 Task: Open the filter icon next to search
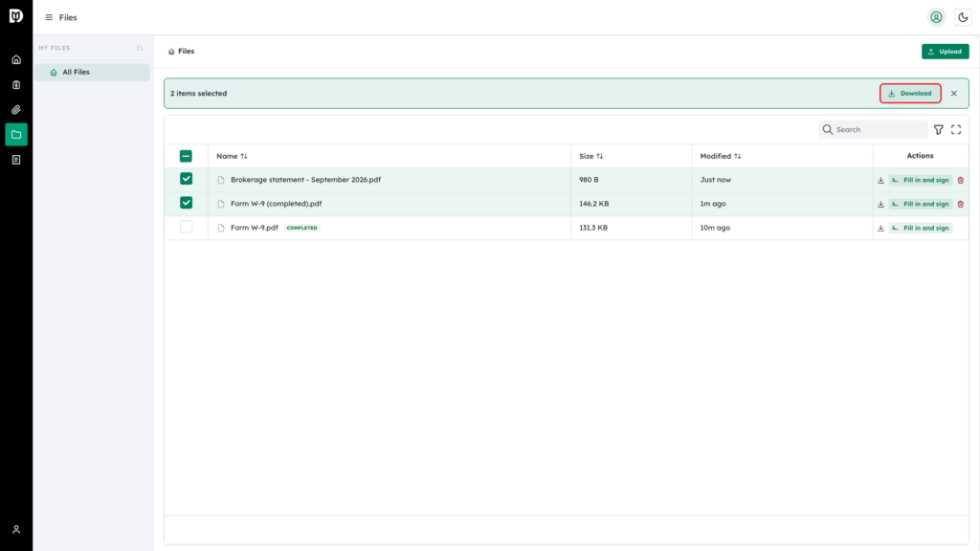(x=939, y=129)
